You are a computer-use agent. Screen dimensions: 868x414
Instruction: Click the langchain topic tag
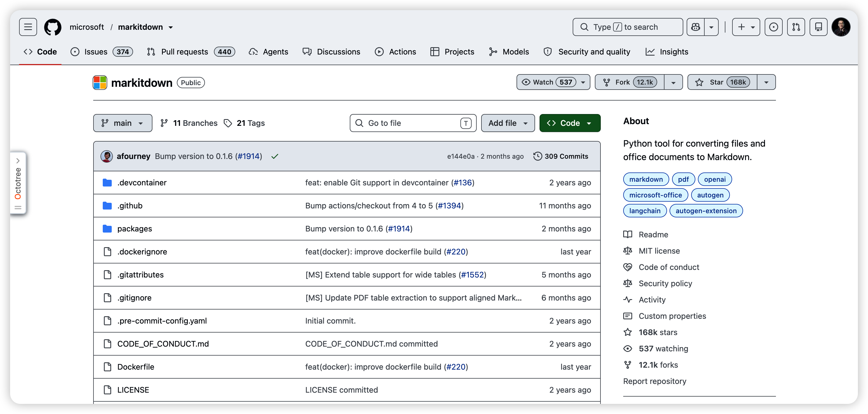(645, 211)
